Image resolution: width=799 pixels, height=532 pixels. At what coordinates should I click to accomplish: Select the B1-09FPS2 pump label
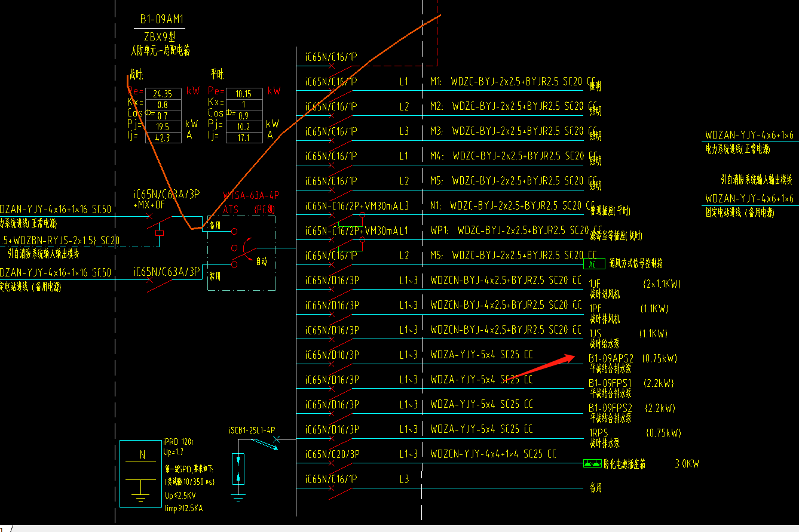(x=610, y=408)
